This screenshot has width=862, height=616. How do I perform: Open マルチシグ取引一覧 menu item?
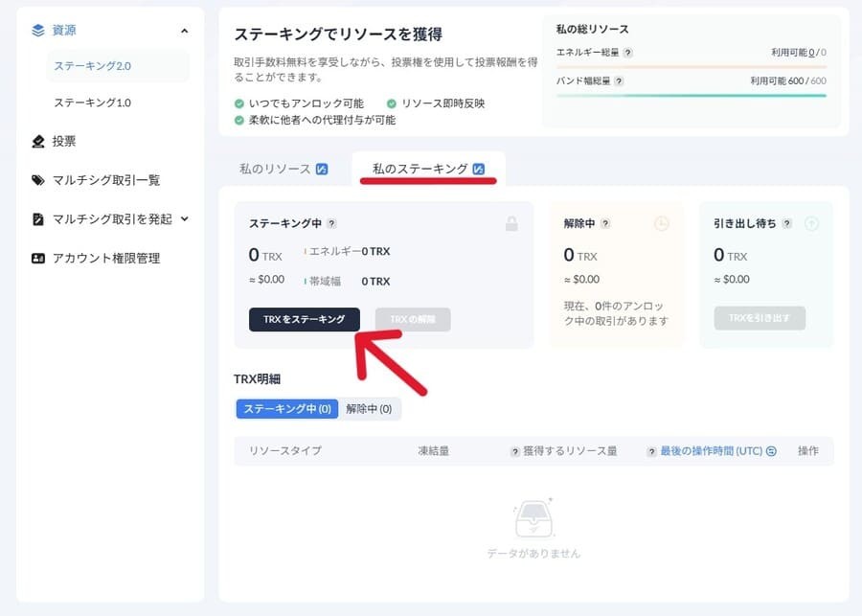pos(105,180)
